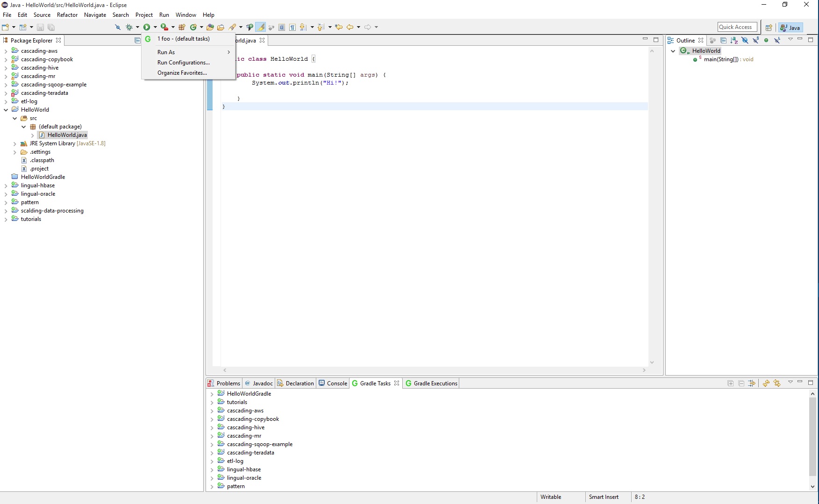Switch to the Console tab

point(333,383)
